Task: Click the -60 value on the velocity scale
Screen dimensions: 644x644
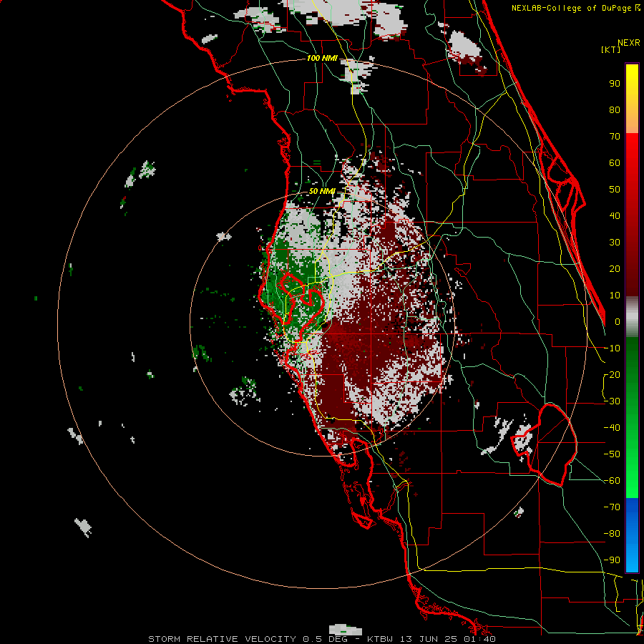Action: (x=612, y=481)
